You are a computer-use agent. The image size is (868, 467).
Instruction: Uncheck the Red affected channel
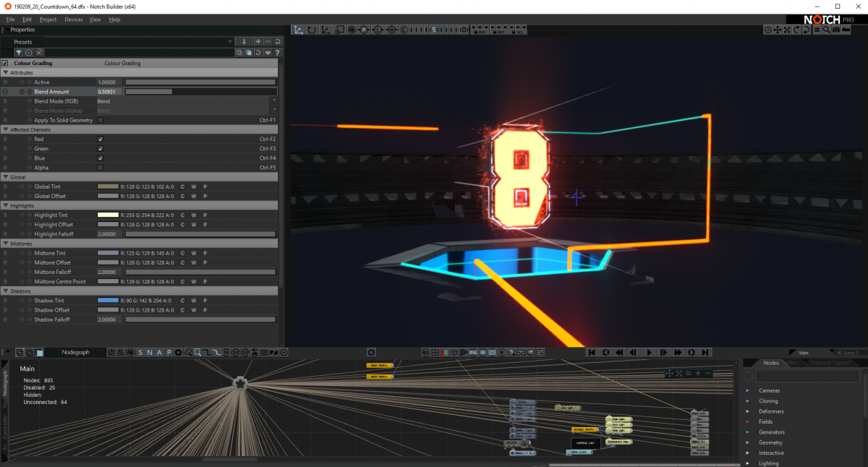(101, 139)
